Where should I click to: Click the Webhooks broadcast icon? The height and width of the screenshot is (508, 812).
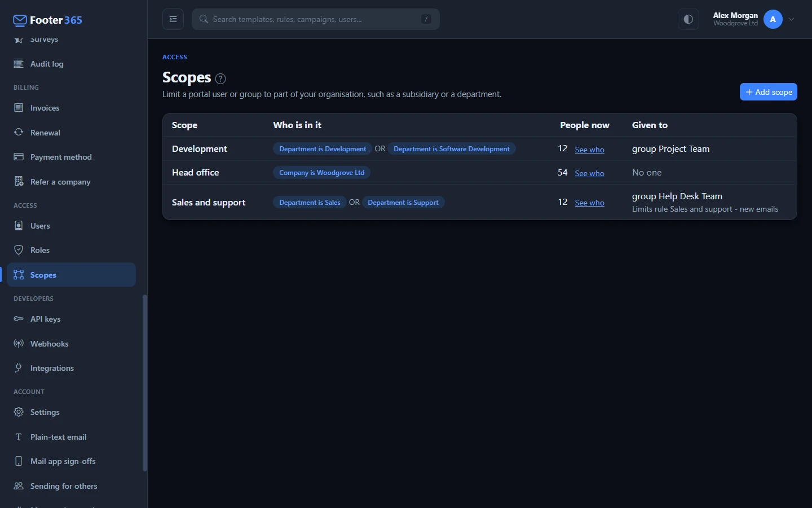click(x=19, y=343)
